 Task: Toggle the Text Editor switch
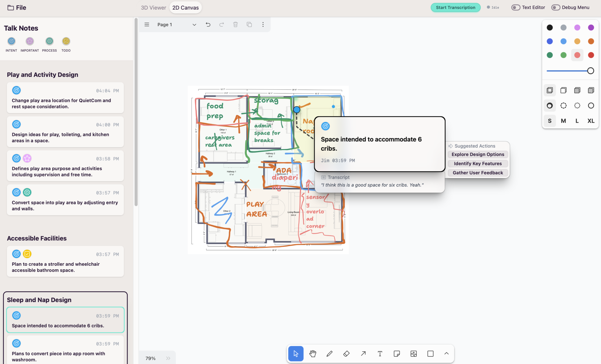pos(516,7)
